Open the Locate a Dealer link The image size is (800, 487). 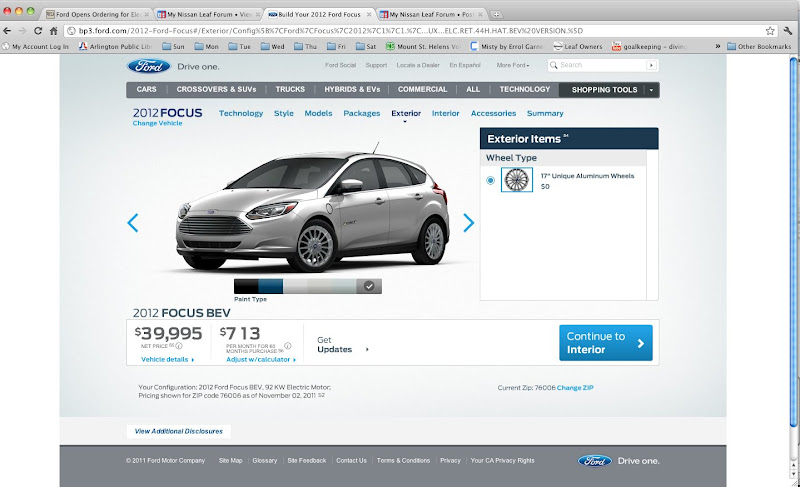point(418,65)
